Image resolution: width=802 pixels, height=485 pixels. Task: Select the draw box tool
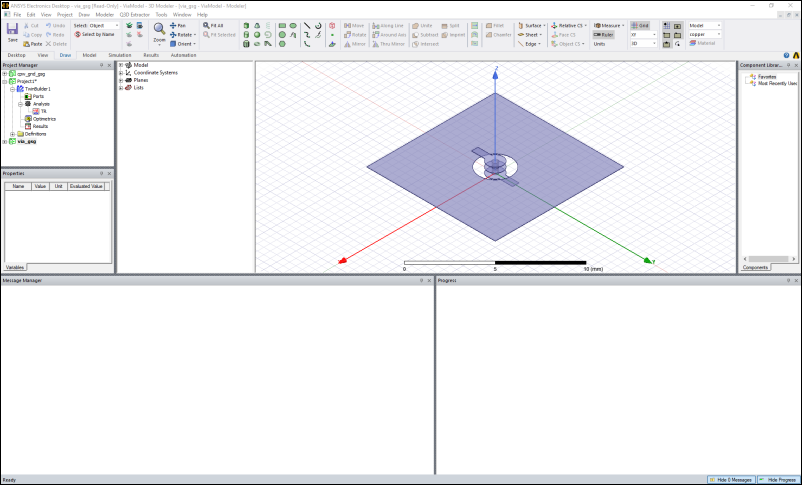pyautogui.click(x=246, y=26)
